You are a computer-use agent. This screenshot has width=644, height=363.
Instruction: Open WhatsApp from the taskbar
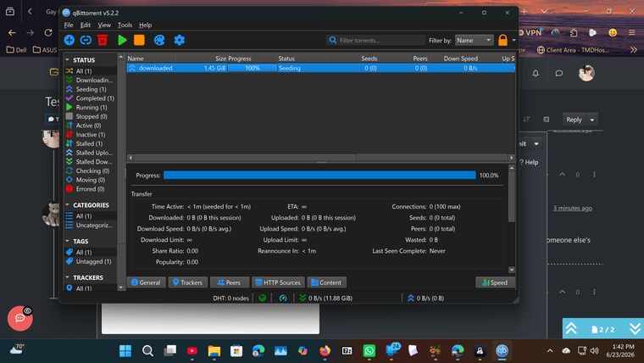tap(369, 350)
